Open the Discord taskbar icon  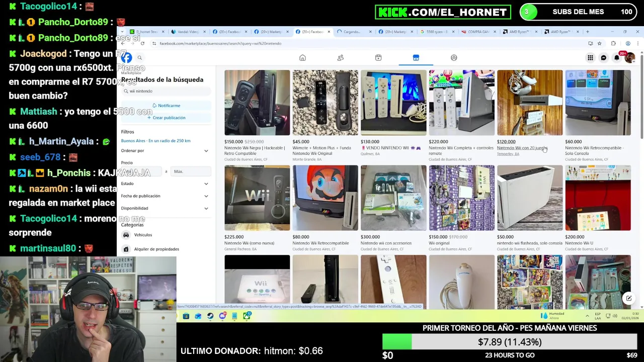coord(222,316)
